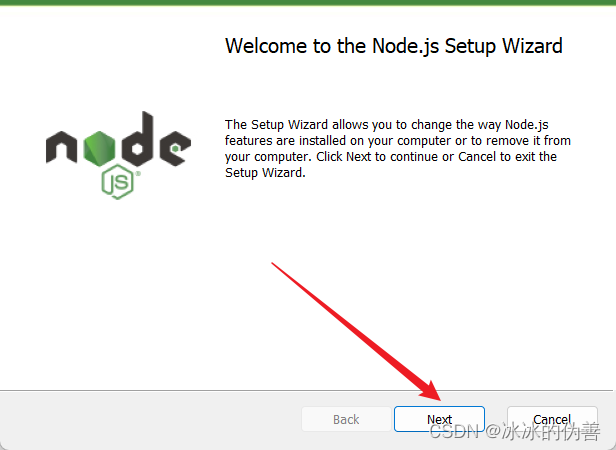
Task: Click the Node.js logo image
Action: [x=118, y=155]
